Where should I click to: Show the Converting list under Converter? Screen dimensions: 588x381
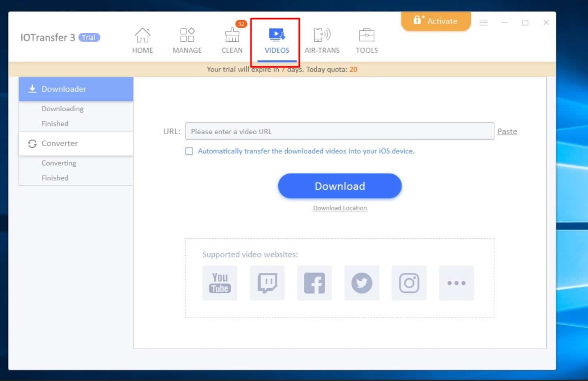(x=59, y=163)
